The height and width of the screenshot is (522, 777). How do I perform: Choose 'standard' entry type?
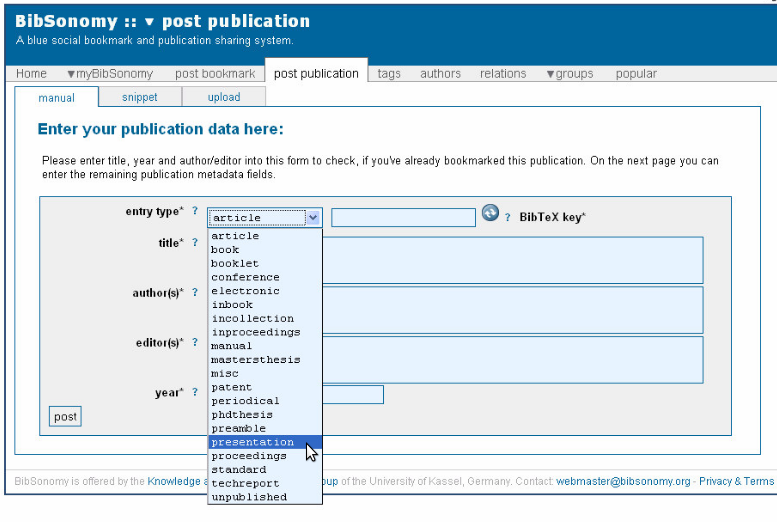[265, 469]
